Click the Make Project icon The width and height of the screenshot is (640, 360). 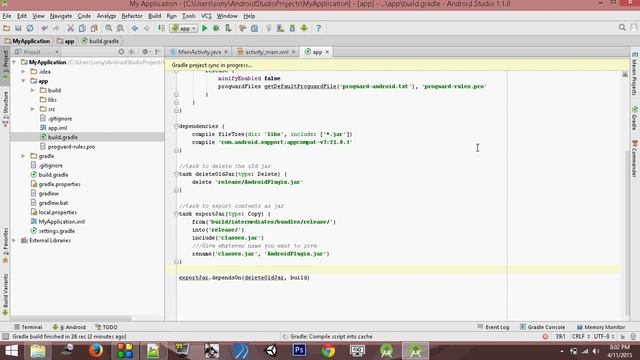pos(162,28)
